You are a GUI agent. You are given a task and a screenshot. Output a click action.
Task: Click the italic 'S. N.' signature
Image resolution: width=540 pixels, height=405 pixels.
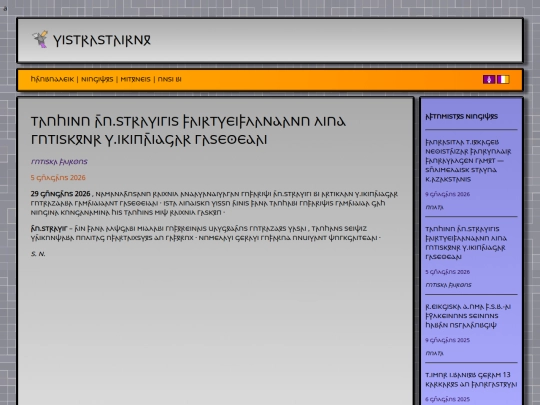[x=38, y=254]
